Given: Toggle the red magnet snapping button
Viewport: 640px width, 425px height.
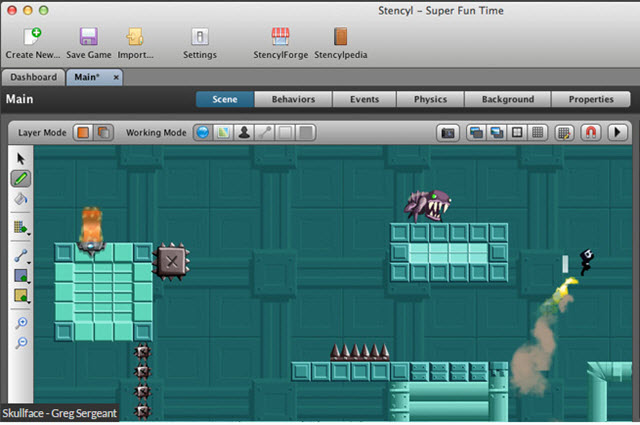Looking at the screenshot, I should (591, 132).
